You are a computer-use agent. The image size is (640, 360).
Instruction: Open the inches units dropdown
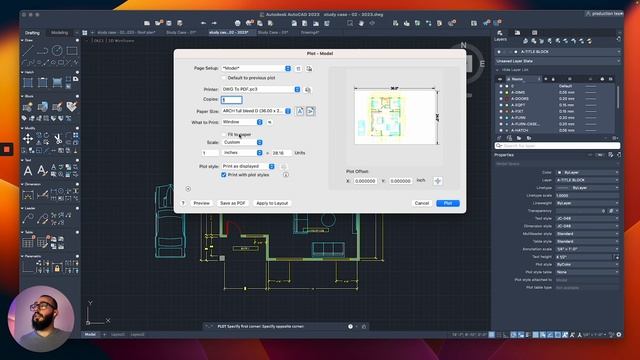(242, 152)
